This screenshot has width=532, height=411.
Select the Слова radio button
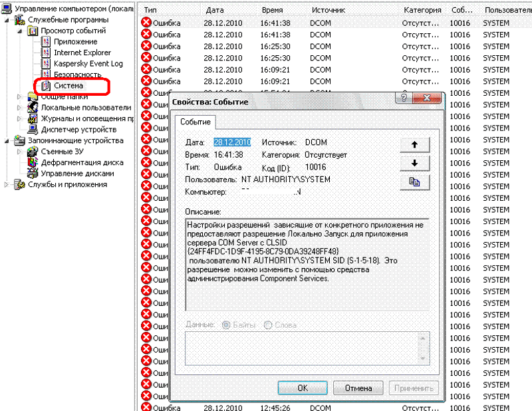click(x=268, y=325)
